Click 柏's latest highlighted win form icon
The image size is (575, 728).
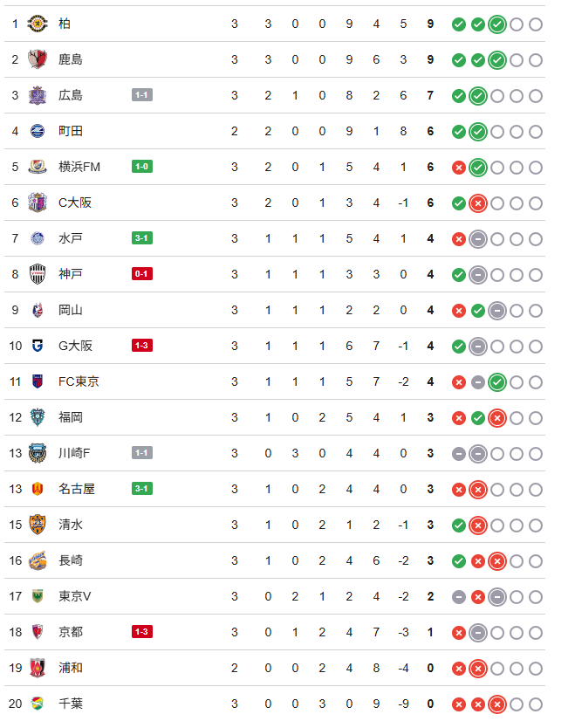tap(497, 24)
